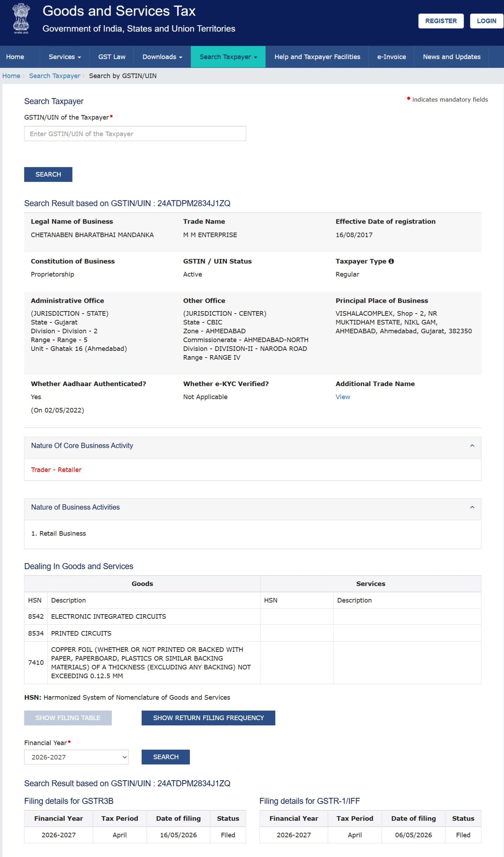Click the LOGIN button
This screenshot has height=857, width=504.
pos(486,21)
